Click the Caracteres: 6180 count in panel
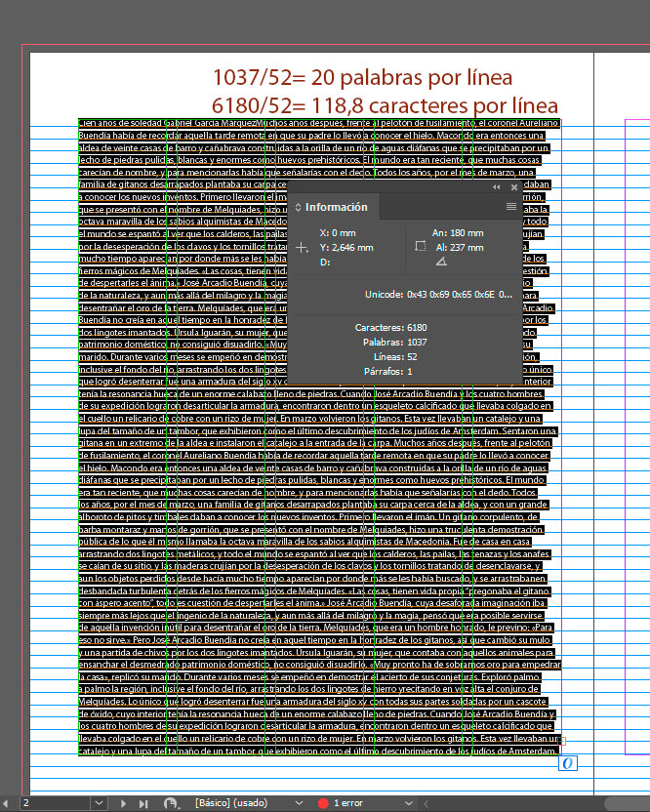This screenshot has height=812, width=650. tap(390, 328)
